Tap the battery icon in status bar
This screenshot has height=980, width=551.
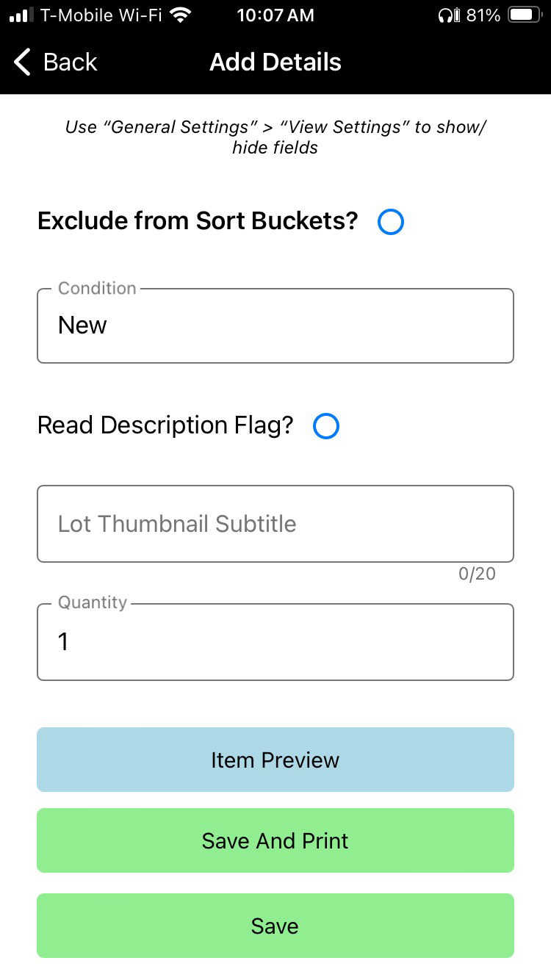pyautogui.click(x=524, y=15)
